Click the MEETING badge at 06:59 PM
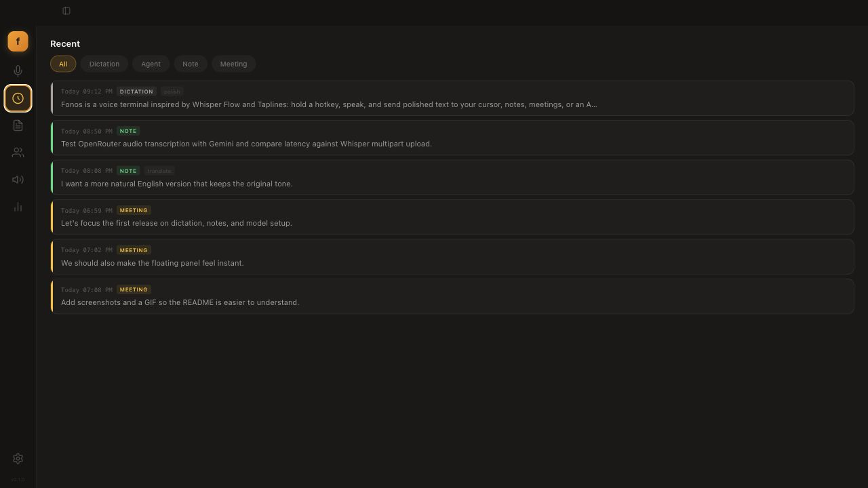 pyautogui.click(x=134, y=210)
